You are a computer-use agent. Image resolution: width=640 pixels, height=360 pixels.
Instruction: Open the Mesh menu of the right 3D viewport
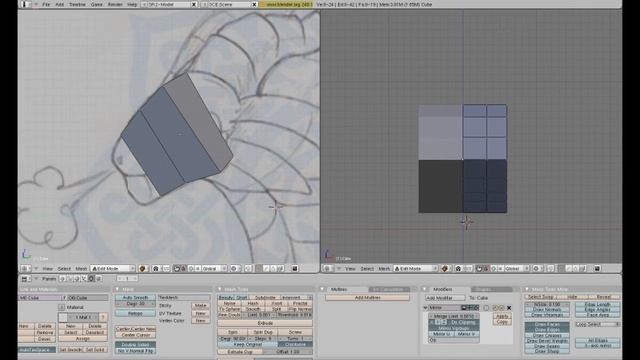click(384, 269)
